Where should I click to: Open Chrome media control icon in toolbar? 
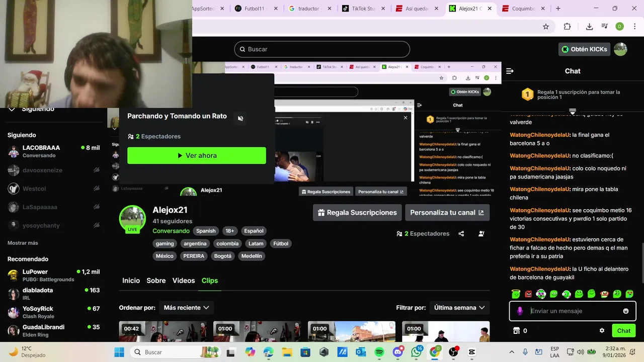click(604, 27)
